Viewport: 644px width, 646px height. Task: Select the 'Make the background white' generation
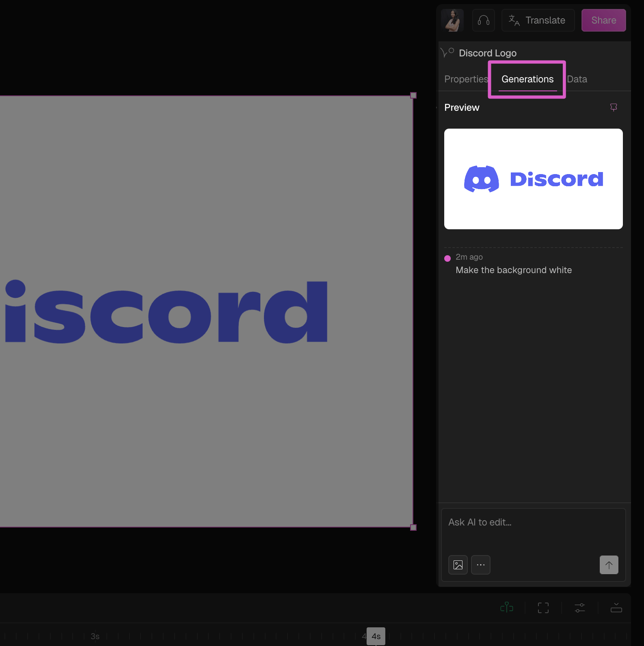click(x=514, y=270)
